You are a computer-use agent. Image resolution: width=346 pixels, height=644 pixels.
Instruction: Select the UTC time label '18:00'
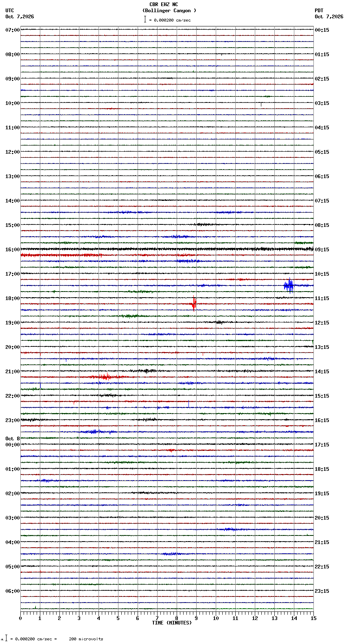pos(13,298)
